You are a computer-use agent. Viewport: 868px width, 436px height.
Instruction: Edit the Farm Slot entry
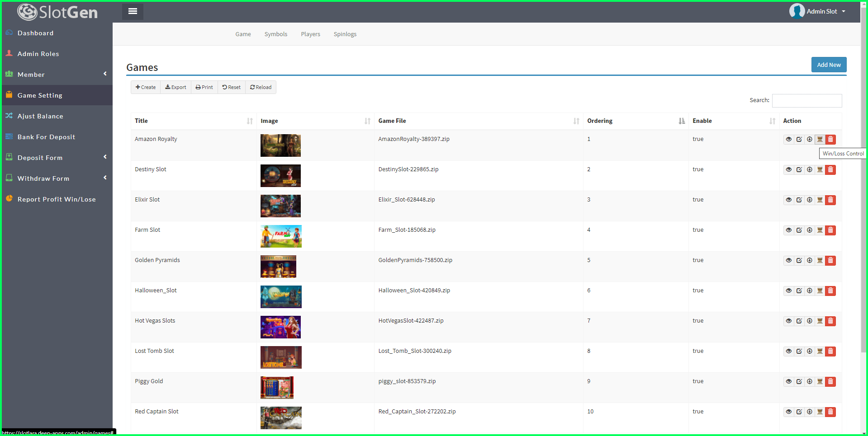pyautogui.click(x=799, y=230)
